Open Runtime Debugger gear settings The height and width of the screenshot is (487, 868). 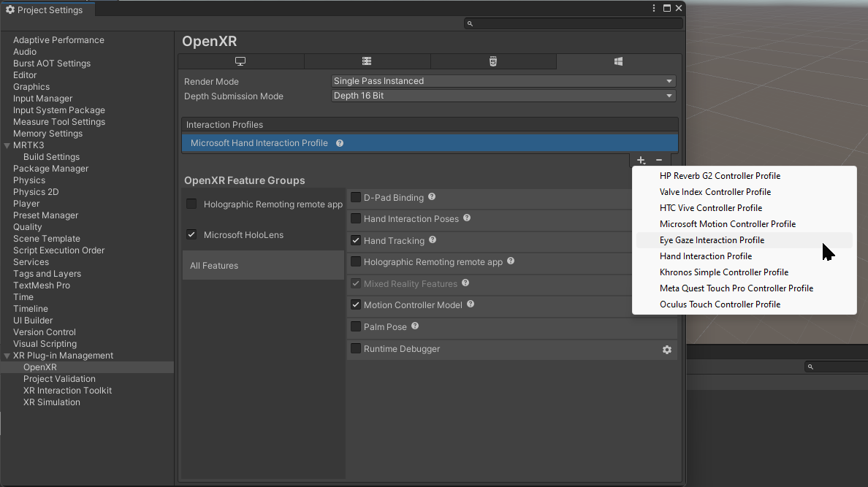(x=666, y=350)
